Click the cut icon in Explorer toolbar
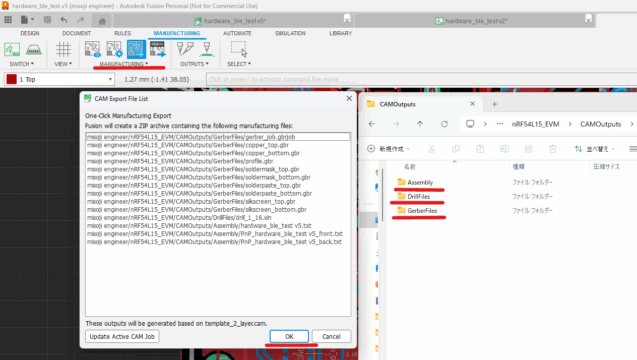Screen dimensions: 637x360 431,149
